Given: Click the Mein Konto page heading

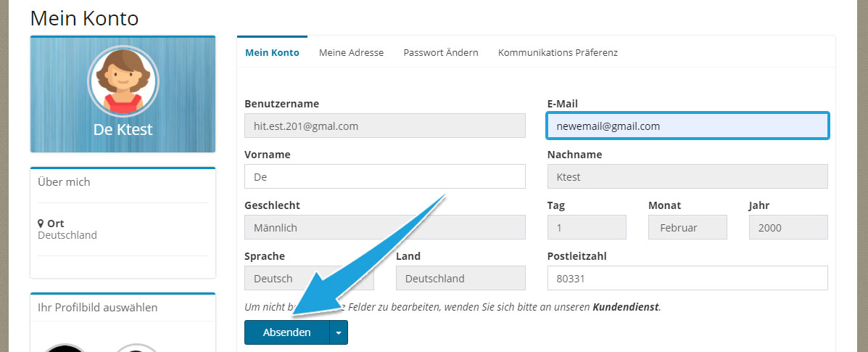Looking at the screenshot, I should pos(84,18).
